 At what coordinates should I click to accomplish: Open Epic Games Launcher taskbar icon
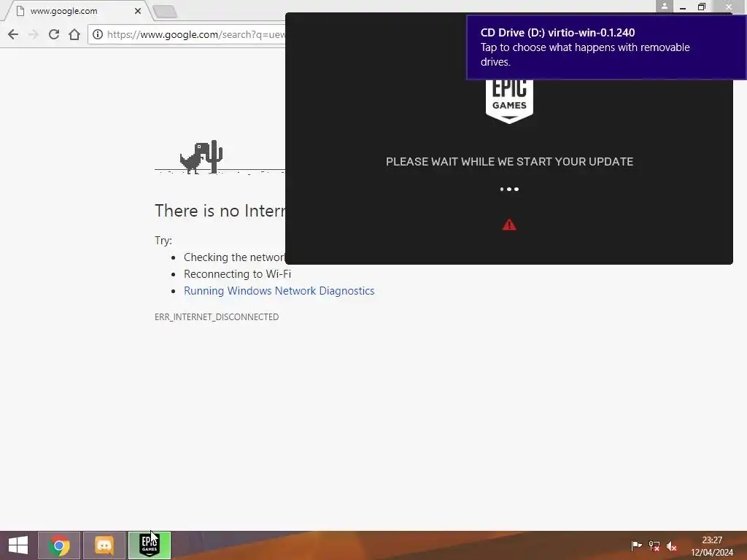pos(150,545)
